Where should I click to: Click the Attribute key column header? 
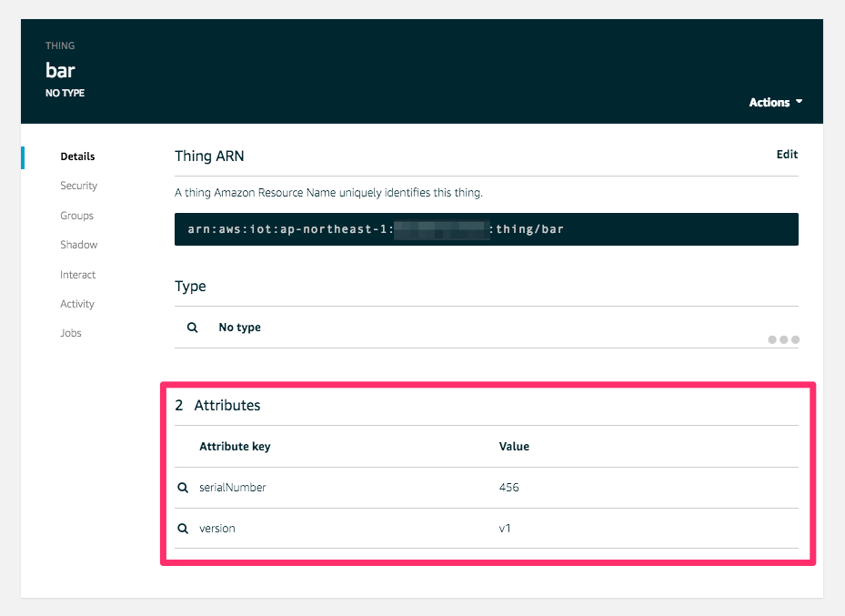pyautogui.click(x=235, y=446)
